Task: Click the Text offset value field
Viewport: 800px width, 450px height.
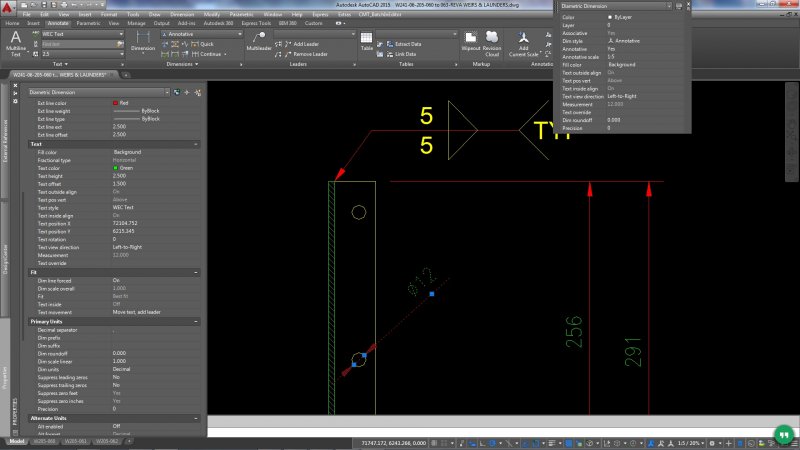Action: pyautogui.click(x=156, y=184)
